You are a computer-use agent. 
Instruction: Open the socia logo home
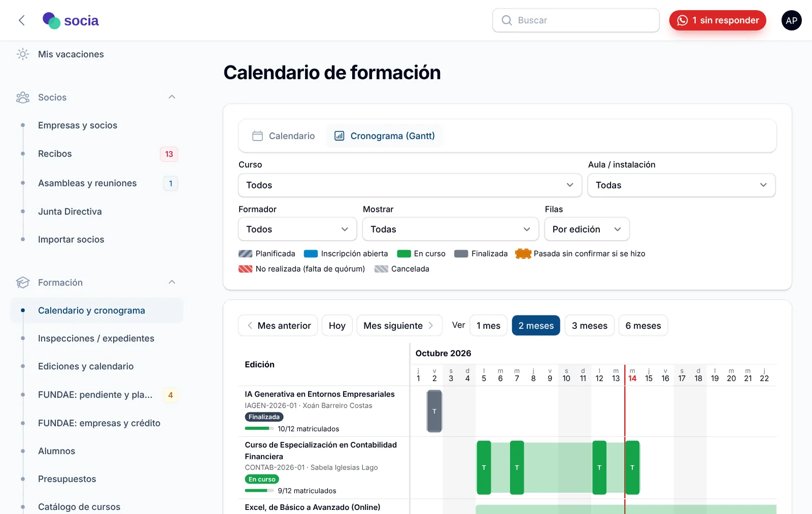coord(71,20)
